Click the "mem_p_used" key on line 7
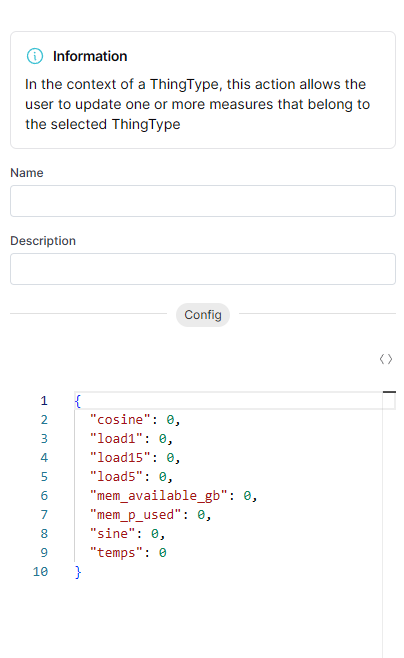This screenshot has width=404, height=658. pos(136,514)
